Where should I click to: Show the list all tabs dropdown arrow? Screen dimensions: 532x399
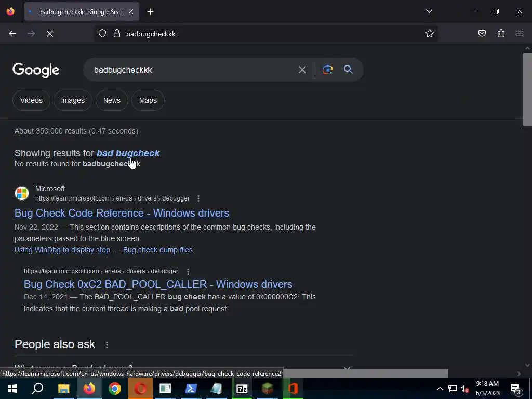point(429,11)
